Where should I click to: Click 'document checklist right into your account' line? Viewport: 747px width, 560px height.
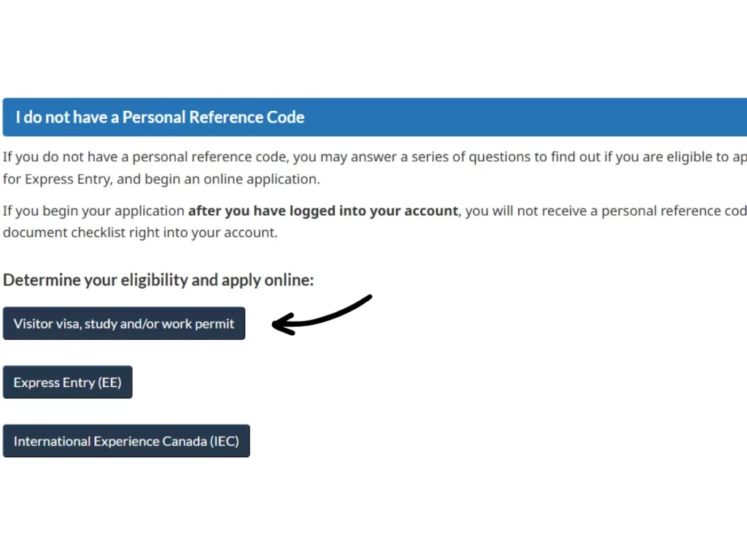[140, 233]
